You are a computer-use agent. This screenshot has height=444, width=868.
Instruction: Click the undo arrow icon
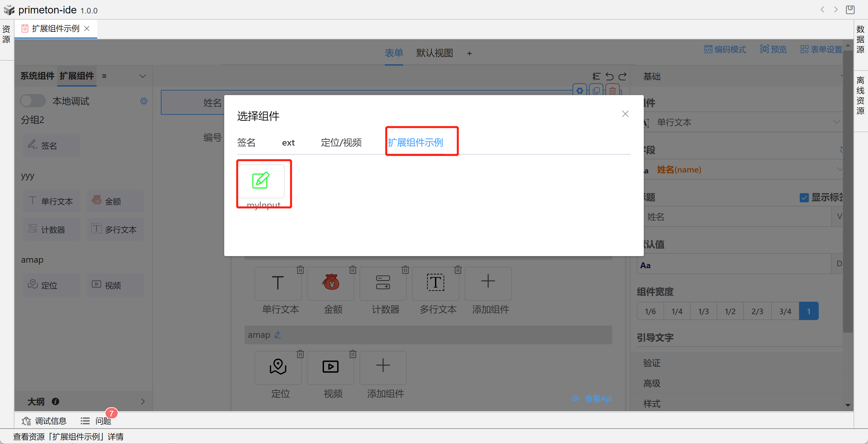point(609,77)
